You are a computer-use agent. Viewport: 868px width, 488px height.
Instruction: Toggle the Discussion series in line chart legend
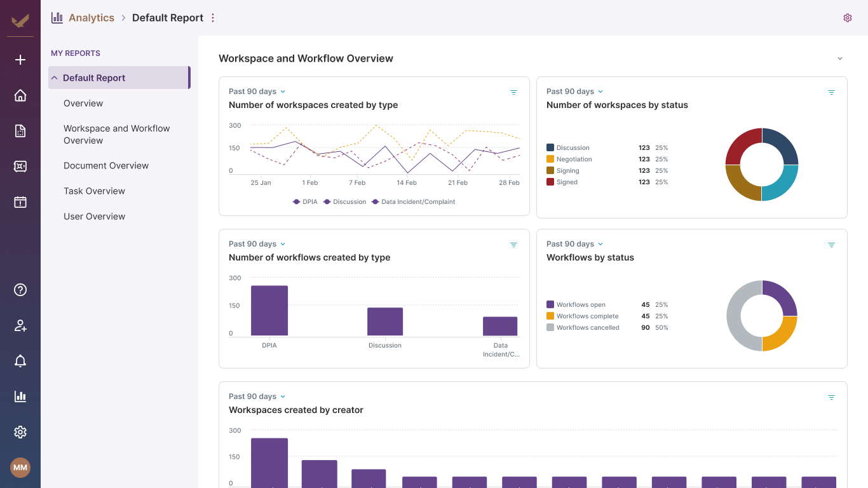point(345,201)
